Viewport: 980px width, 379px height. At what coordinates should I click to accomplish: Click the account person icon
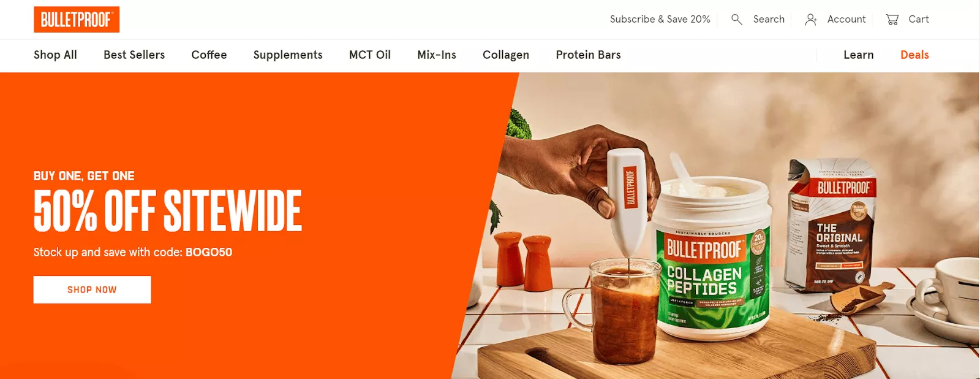click(x=811, y=20)
